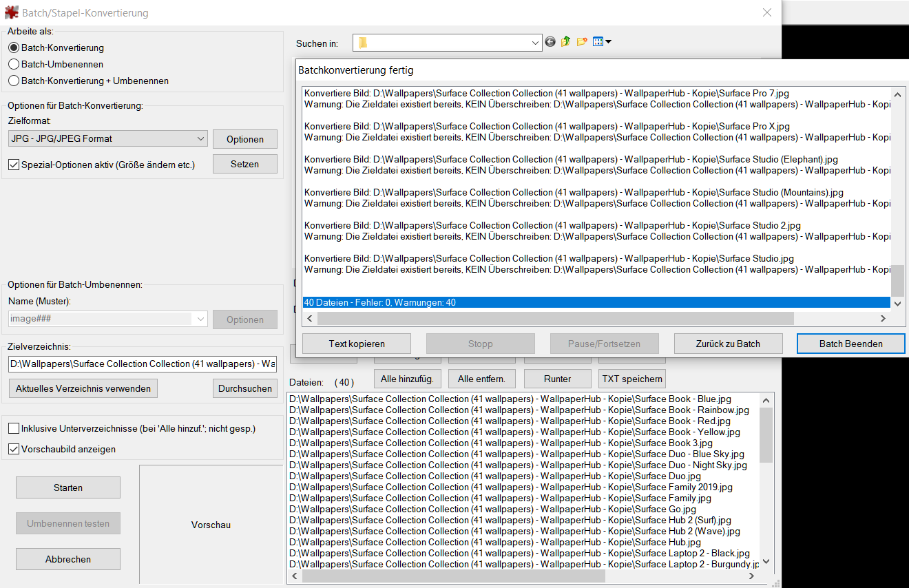Select 'Surface Book - Blue.jpg' in the file list
This screenshot has height=588, width=909.
[x=510, y=399]
